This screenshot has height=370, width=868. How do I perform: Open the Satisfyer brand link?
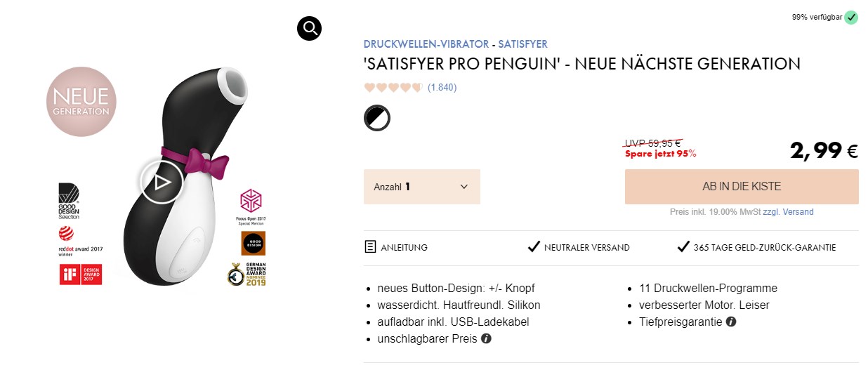click(522, 44)
